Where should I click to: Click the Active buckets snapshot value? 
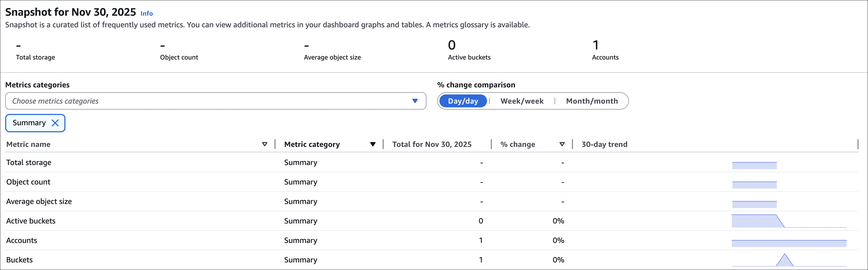[452, 45]
